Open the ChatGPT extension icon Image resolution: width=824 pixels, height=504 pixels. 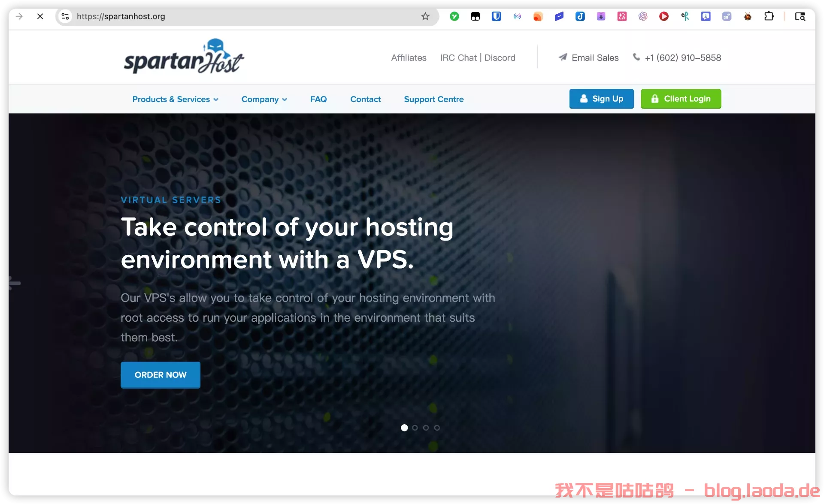643,16
